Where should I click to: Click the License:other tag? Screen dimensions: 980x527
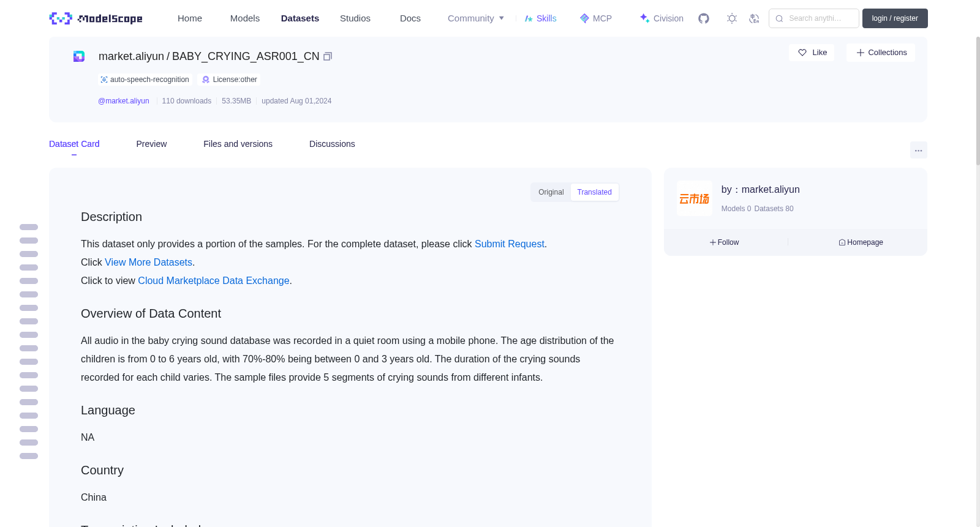point(230,80)
